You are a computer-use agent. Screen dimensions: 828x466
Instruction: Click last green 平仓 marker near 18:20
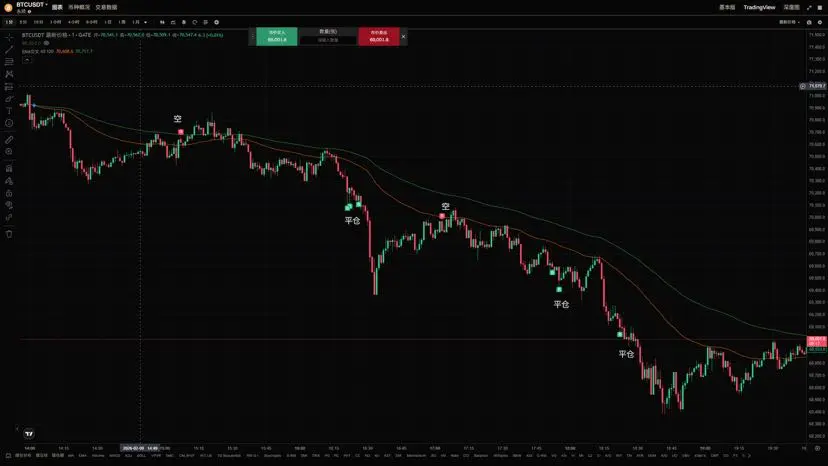tap(620, 334)
